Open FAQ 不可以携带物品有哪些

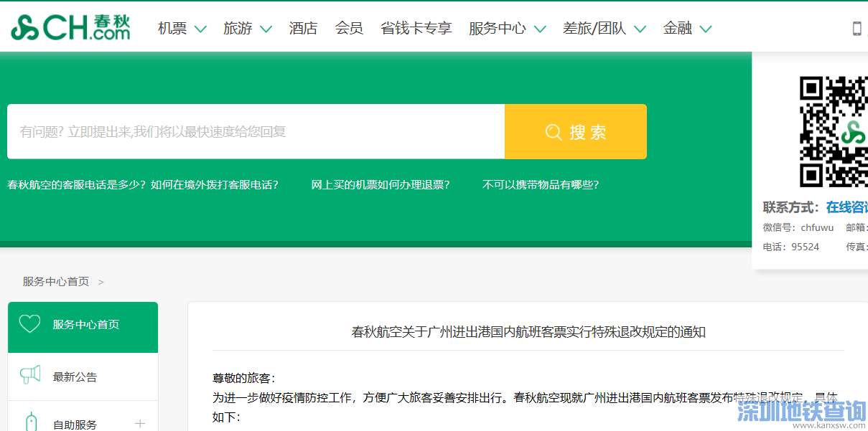541,185
